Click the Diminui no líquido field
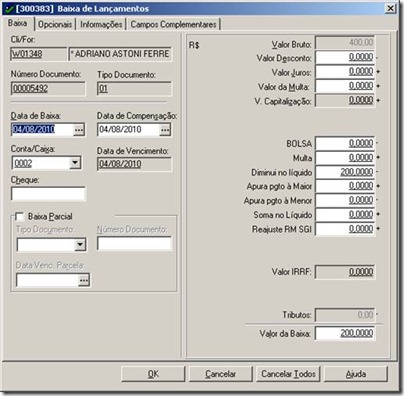Screen dimensions: 404x396 [x=345, y=172]
